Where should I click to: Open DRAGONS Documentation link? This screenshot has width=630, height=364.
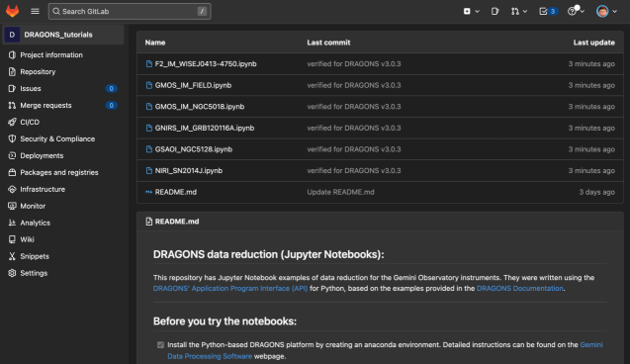coord(520,289)
